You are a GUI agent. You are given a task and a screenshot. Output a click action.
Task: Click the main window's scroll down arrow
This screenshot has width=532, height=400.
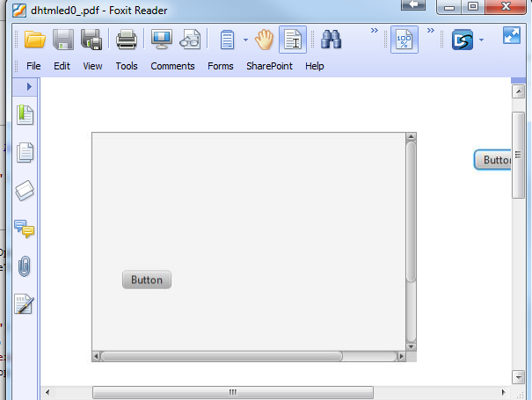tap(519, 377)
